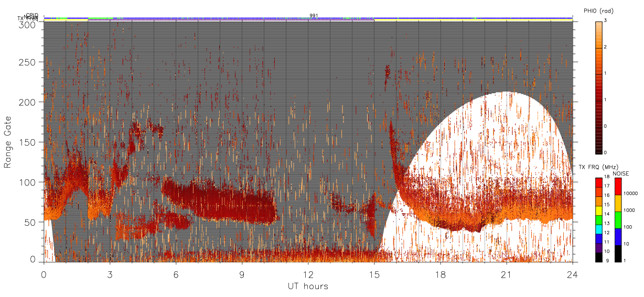Click the x-axis tick label '9'
This screenshot has width=644, height=297.
point(242,274)
